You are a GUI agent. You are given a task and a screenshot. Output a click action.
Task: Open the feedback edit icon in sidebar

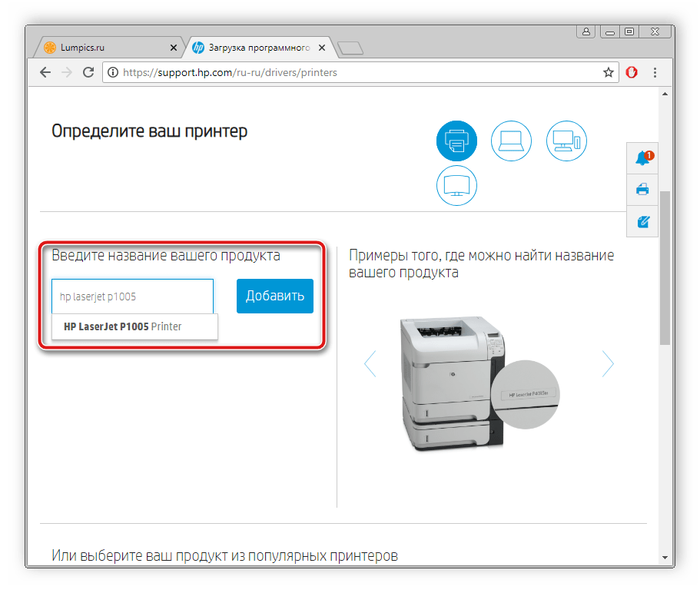[643, 221]
